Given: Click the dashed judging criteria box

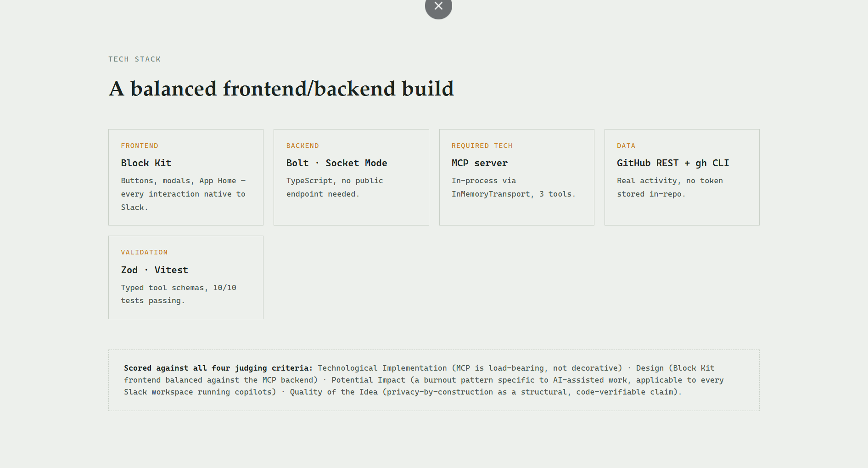Looking at the screenshot, I should click(434, 380).
